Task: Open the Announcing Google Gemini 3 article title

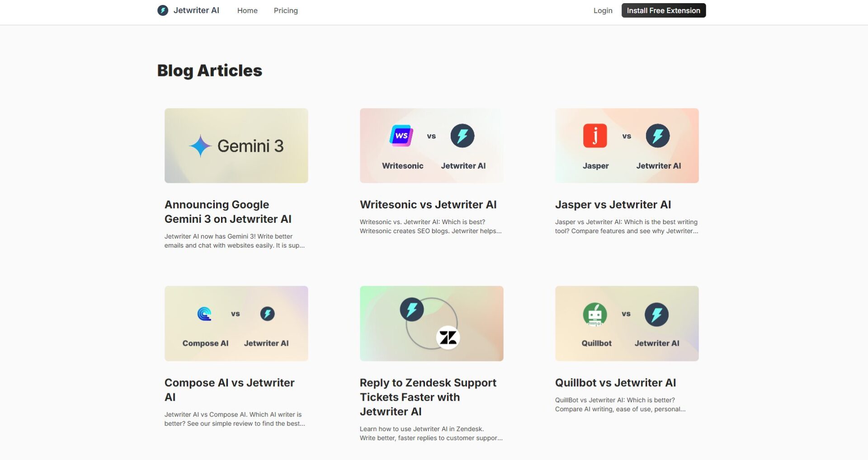Action: pyautogui.click(x=228, y=212)
